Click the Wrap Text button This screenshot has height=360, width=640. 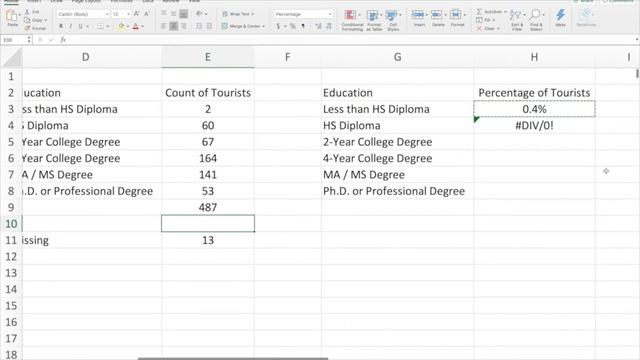tap(238, 14)
